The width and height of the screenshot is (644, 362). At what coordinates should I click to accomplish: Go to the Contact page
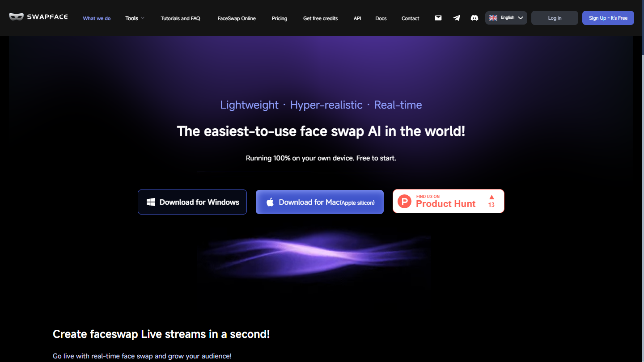coord(411,18)
